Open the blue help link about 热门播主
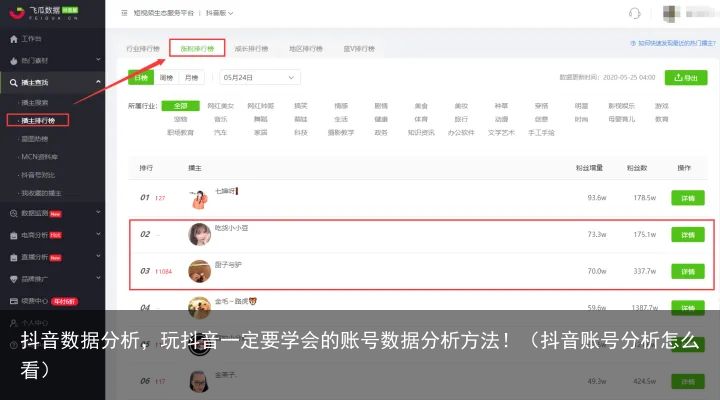The width and height of the screenshot is (720, 400). (x=673, y=43)
